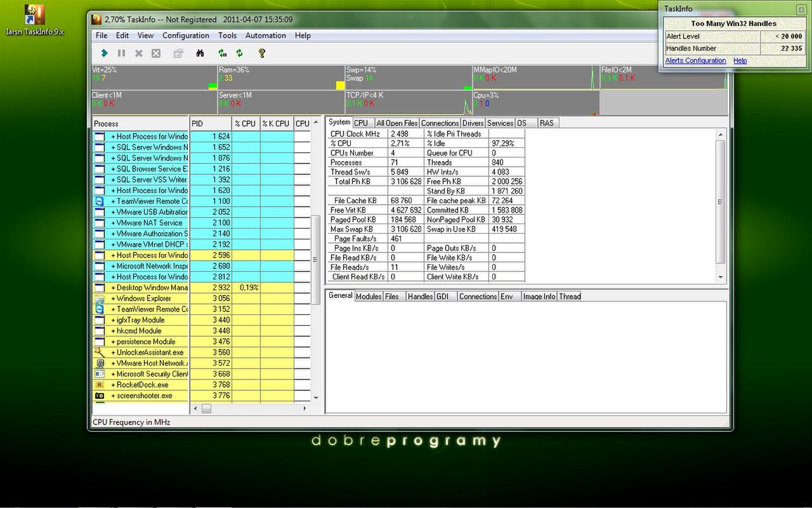Viewport: 812px width, 508px height.
Task: Switch to the Handles tab
Action: 420,297
